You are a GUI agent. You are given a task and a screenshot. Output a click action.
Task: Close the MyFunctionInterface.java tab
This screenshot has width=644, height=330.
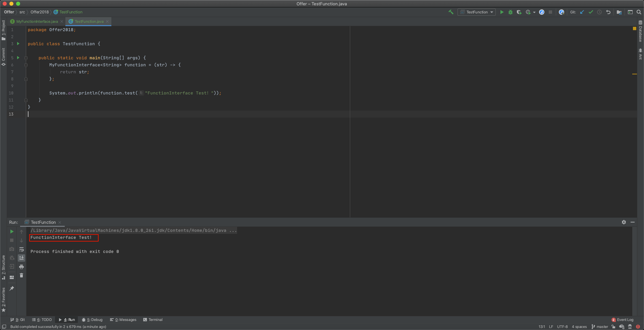click(x=62, y=21)
